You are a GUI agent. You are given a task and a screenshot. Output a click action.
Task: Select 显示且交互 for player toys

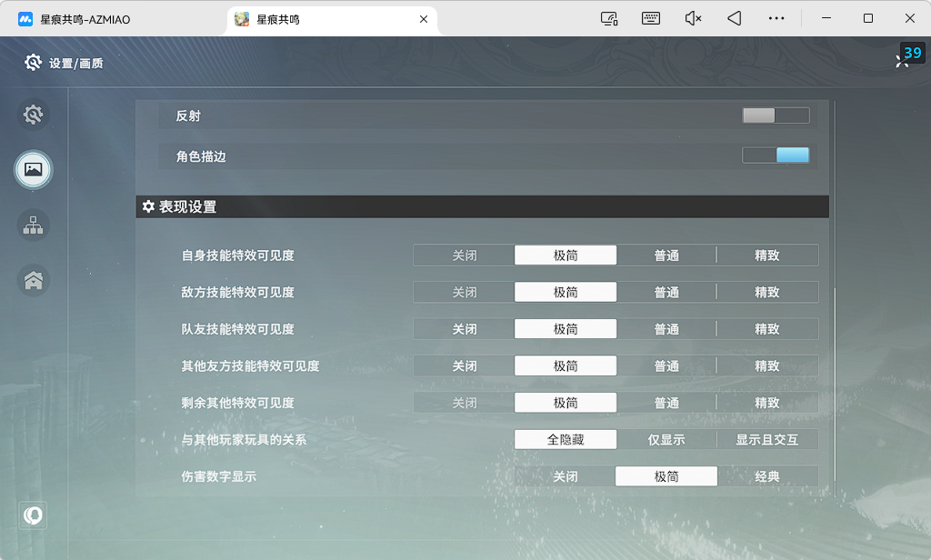(766, 439)
